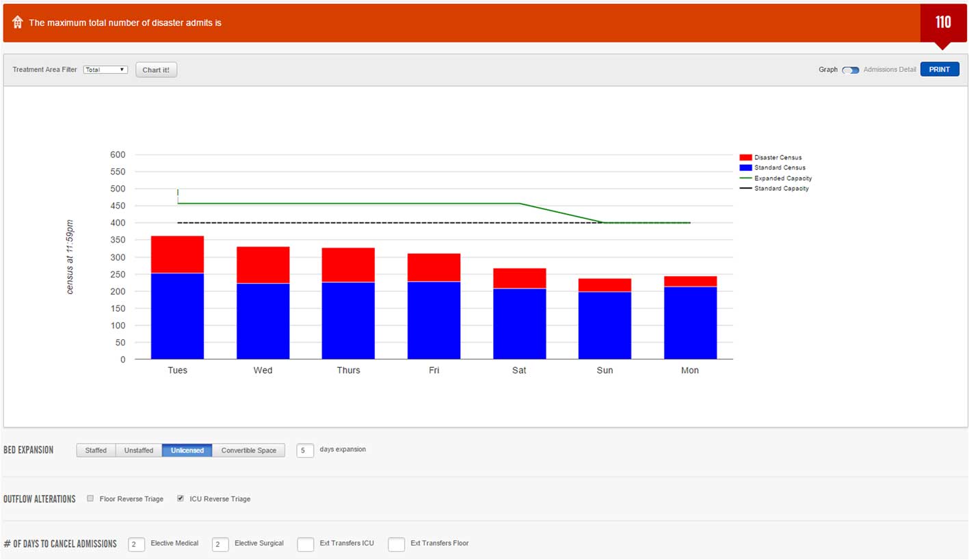The height and width of the screenshot is (560, 969).
Task: Click the Sat axis label
Action: point(519,371)
